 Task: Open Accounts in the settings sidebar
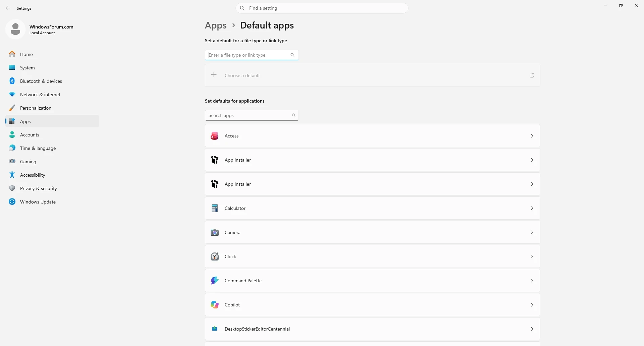52,135
